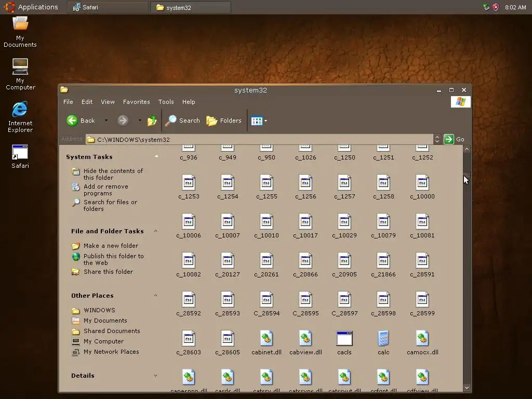Select the c_20127 file
The image size is (532, 399).
click(x=228, y=264)
